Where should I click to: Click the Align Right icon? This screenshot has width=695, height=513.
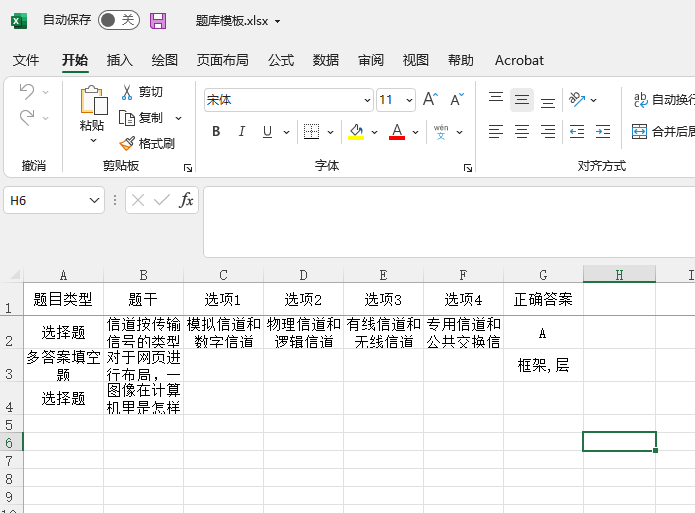pos(548,132)
